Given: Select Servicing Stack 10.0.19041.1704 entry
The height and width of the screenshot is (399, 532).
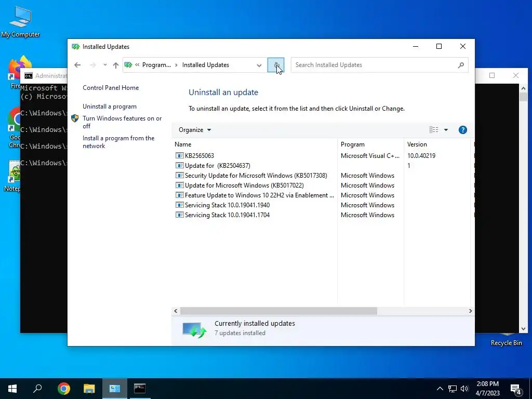Looking at the screenshot, I should [x=322, y=215].
